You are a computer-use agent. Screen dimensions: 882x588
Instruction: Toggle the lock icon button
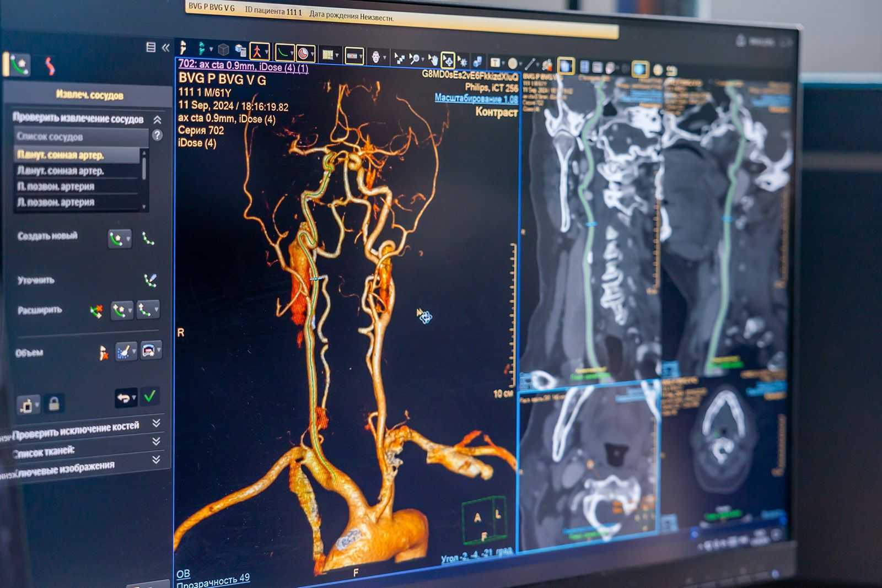click(x=54, y=404)
